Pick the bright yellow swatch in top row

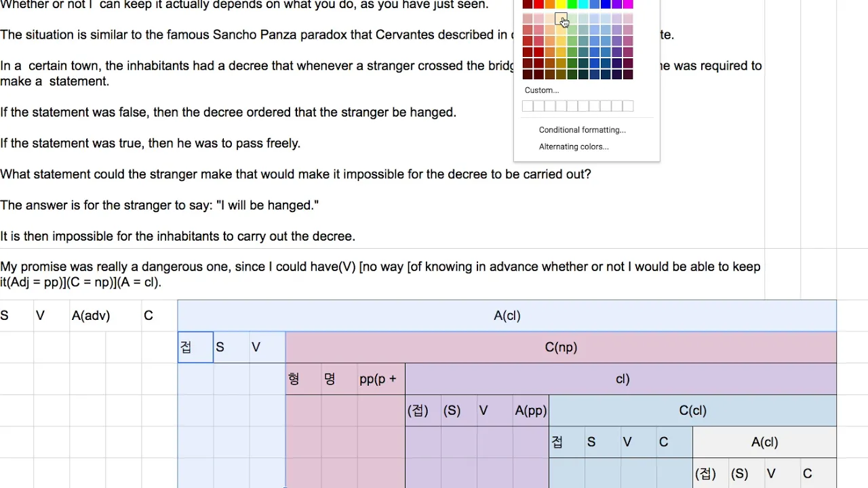coord(561,4)
